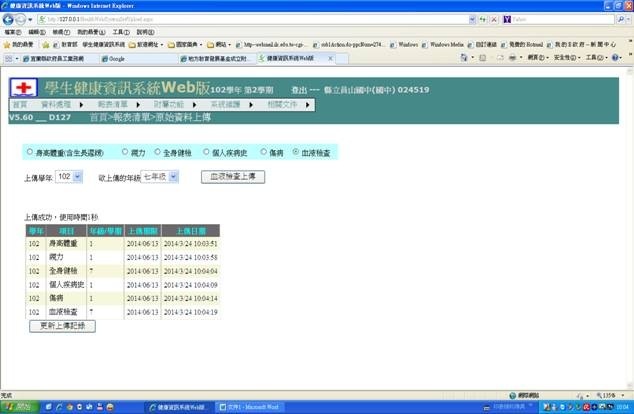Select the 視力 radio option
This screenshot has height=414, width=634.
pos(125,153)
